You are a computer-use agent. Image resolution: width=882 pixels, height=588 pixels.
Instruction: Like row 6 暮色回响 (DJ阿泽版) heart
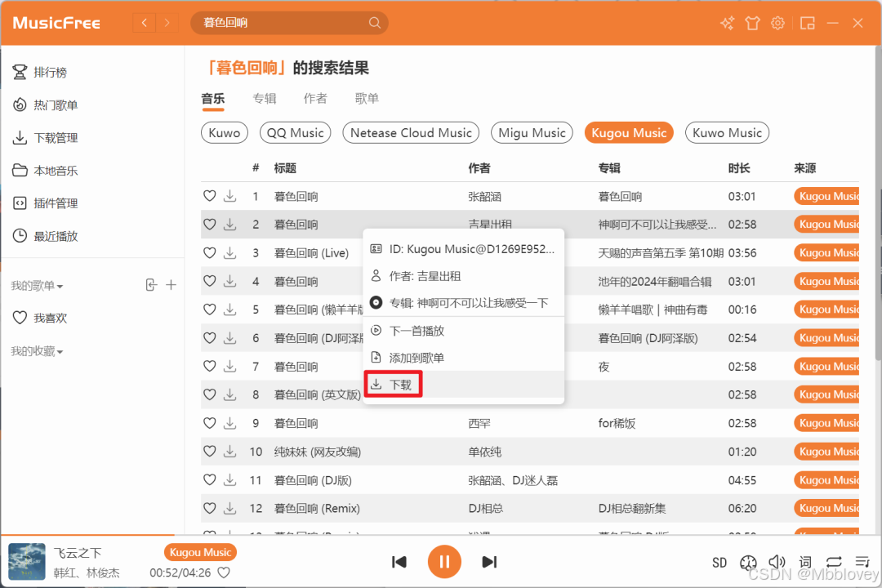tap(209, 337)
